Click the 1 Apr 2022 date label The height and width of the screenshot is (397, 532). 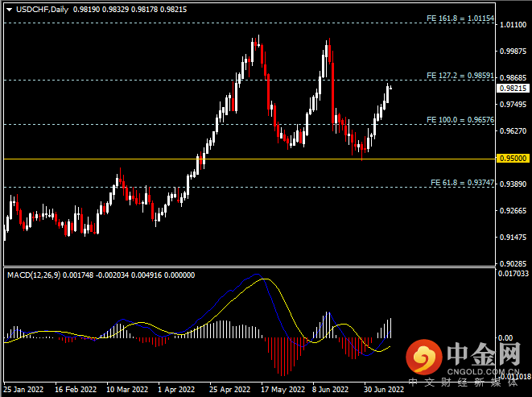point(176,389)
